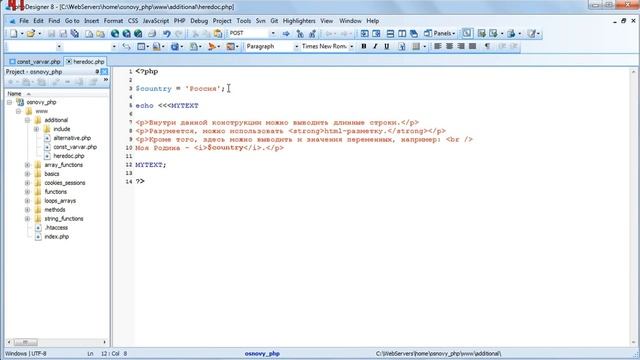Open the File menu
Screen dimensions: 640x360
pyautogui.click(x=24, y=21)
